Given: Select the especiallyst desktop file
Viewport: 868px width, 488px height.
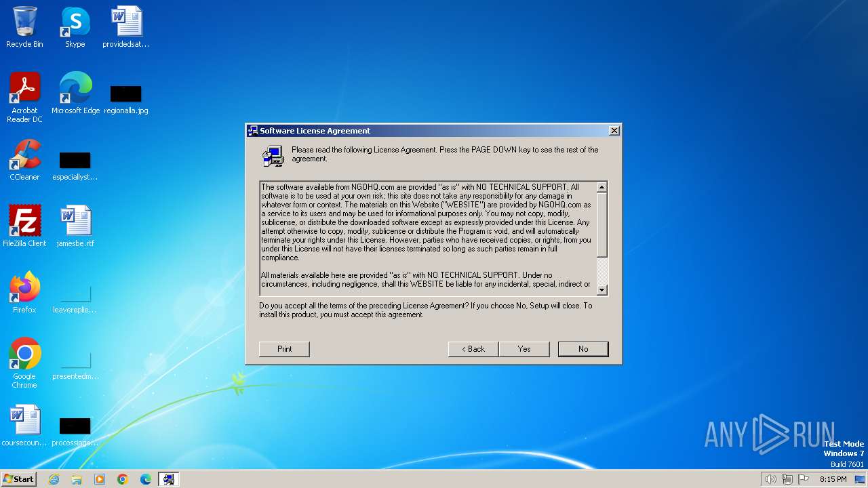Looking at the screenshot, I should (x=75, y=165).
